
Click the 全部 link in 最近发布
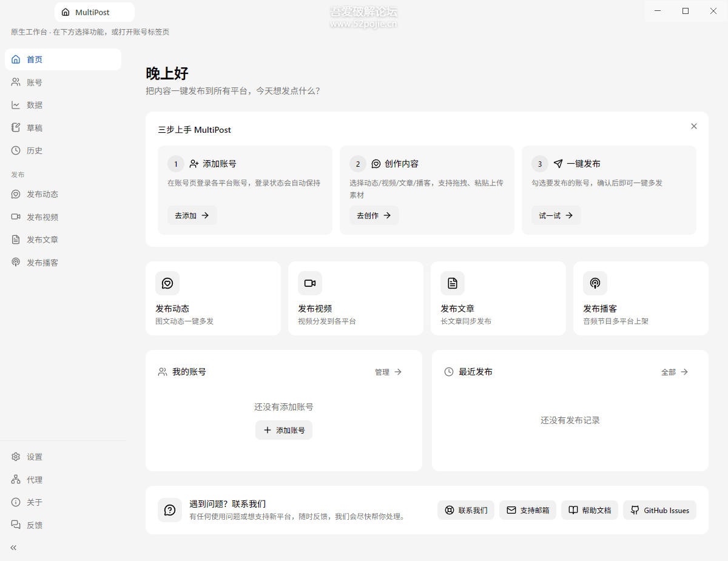pos(675,372)
